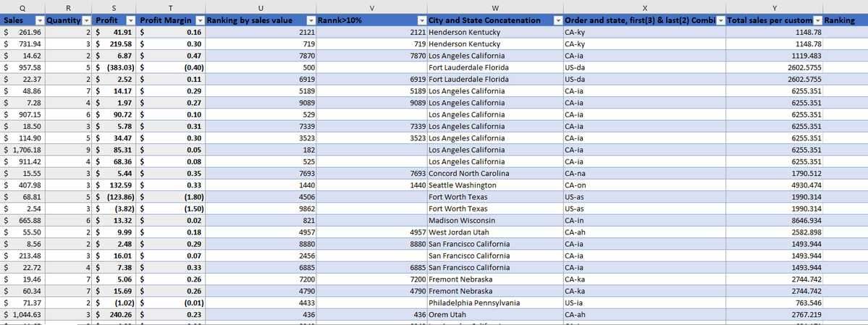This screenshot has width=868, height=325.
Task: Select the CA-in code cell
Action: pos(645,220)
